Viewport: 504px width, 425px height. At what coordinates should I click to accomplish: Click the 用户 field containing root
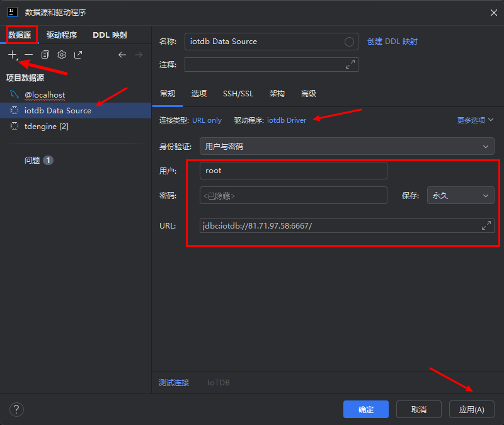[293, 171]
